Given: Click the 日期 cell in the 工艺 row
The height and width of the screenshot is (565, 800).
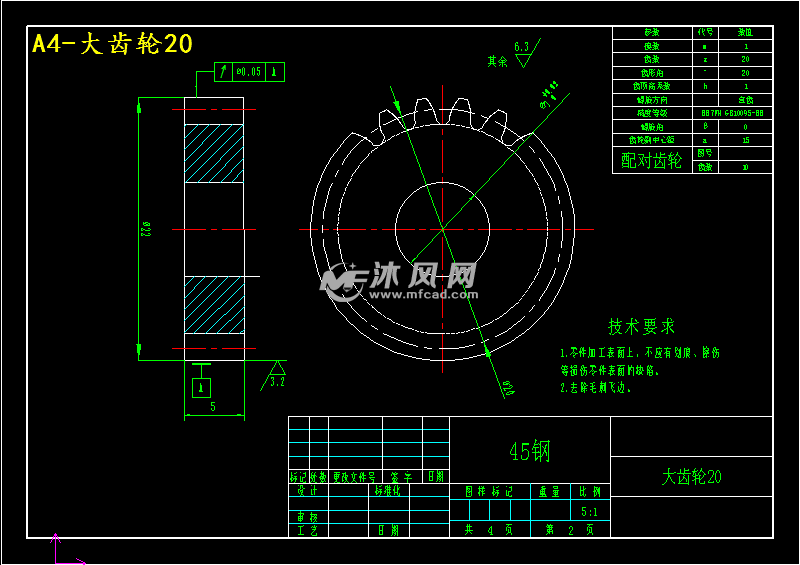Looking at the screenshot, I should [388, 530].
